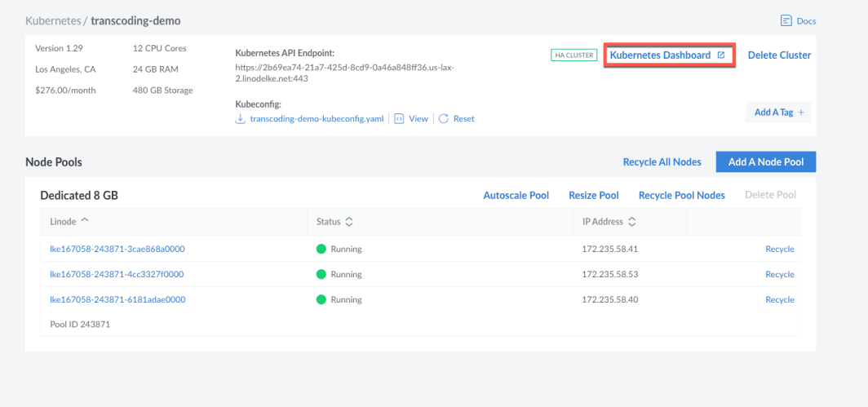Viewport: 868px width, 407px height.
Task: Recycle the node with IP 172.235.58.40
Action: tap(779, 300)
